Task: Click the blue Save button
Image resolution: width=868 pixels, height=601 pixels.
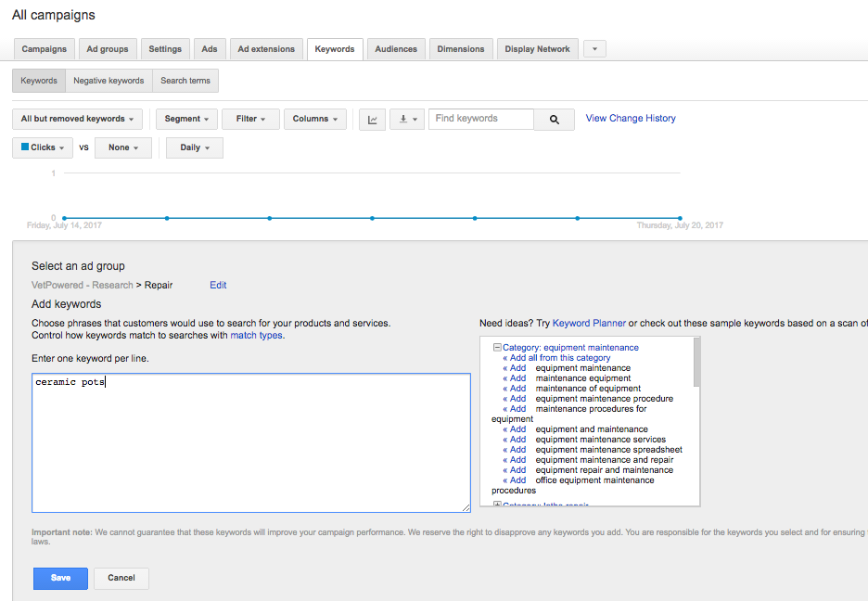Action: (x=60, y=578)
